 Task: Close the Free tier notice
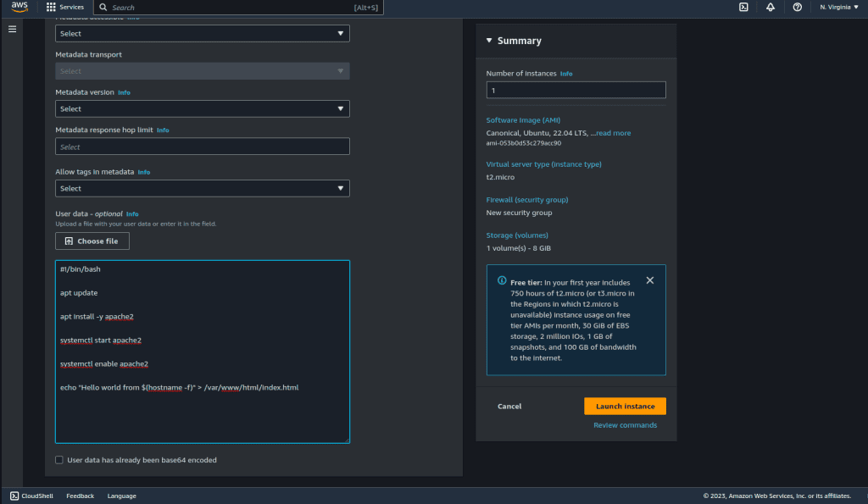pos(650,280)
